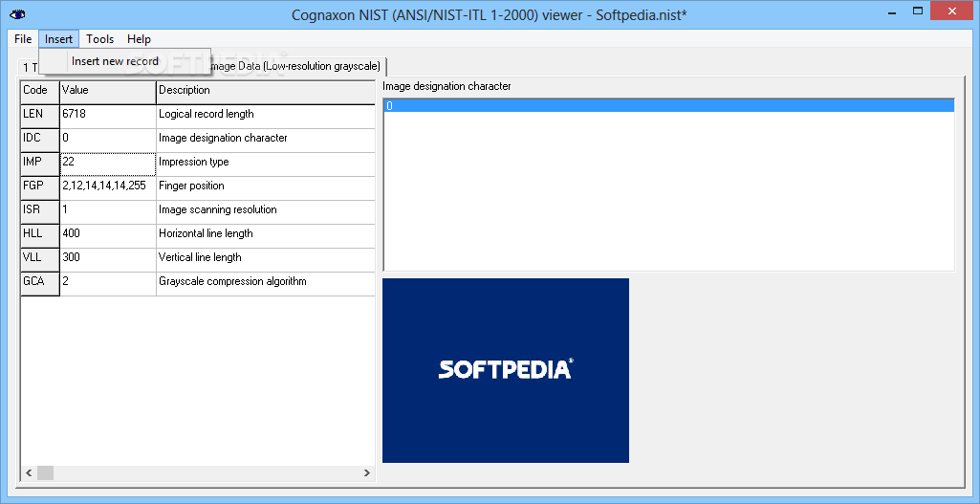This screenshot has height=504, width=980.
Task: Click the value cell 6718
Action: pos(108,117)
